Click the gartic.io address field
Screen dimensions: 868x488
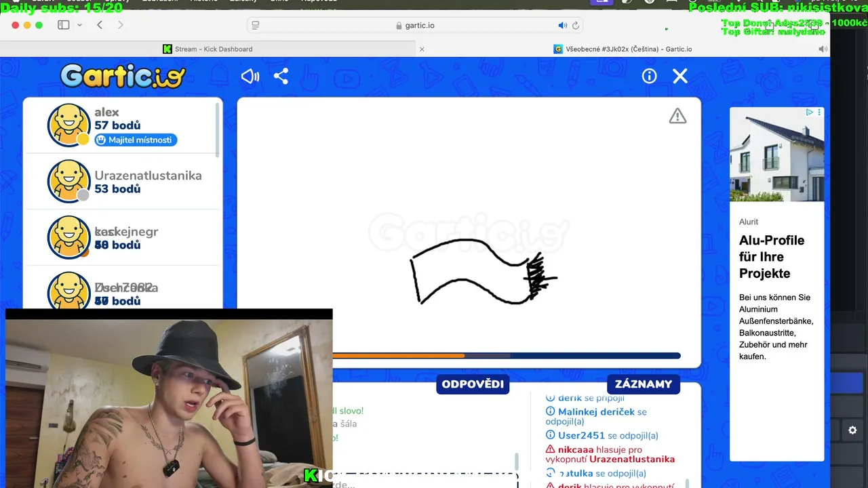coord(415,25)
